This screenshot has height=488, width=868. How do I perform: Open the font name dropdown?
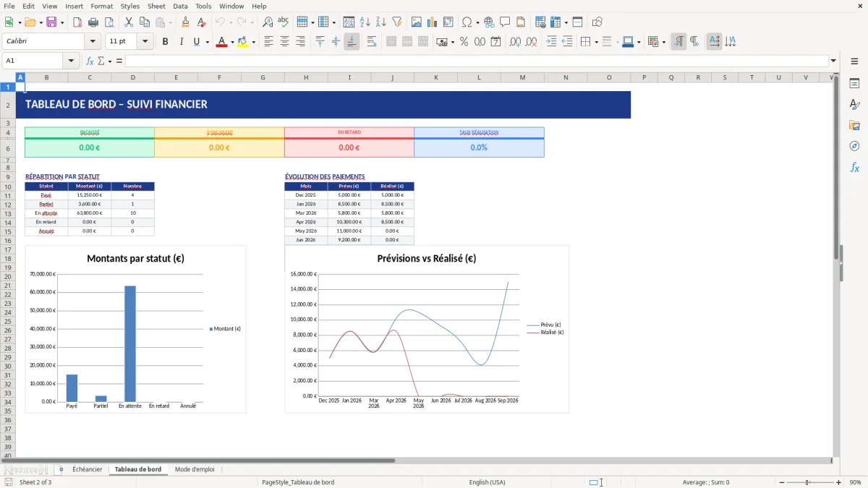click(92, 41)
